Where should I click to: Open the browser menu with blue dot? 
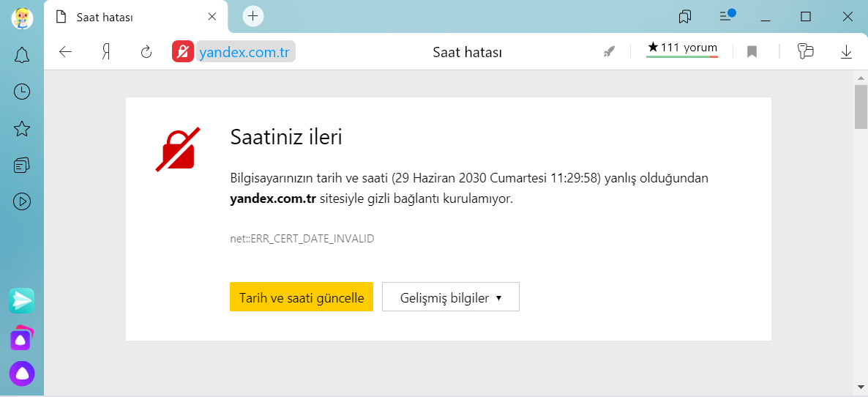pos(727,15)
